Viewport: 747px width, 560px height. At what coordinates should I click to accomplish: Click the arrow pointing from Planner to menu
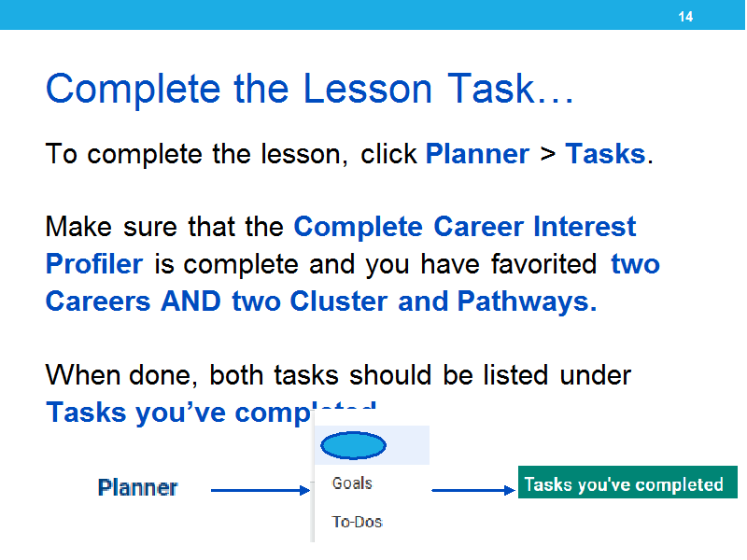[261, 490]
